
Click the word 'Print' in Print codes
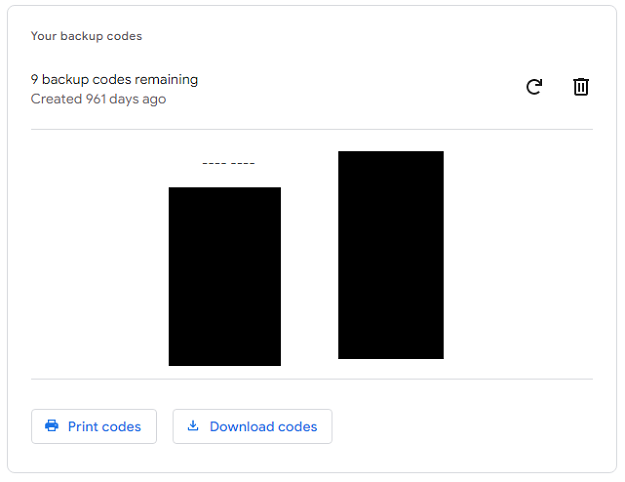83,427
